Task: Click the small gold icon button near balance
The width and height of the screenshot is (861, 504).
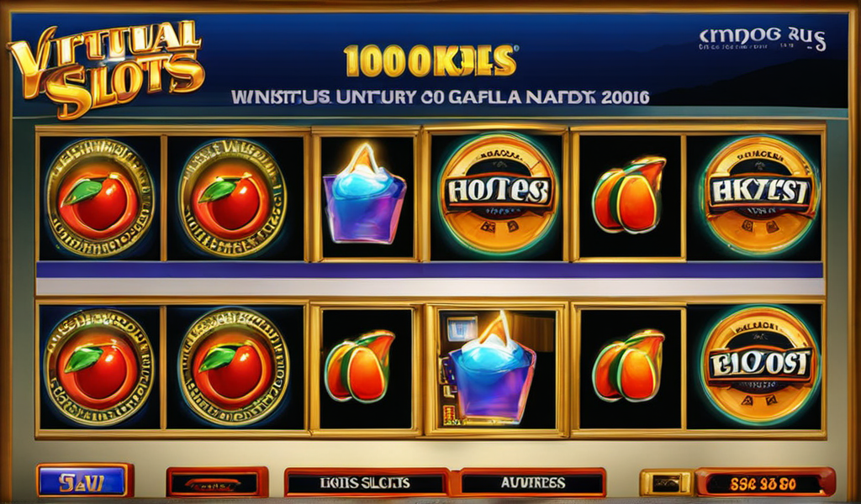Action: (x=667, y=483)
